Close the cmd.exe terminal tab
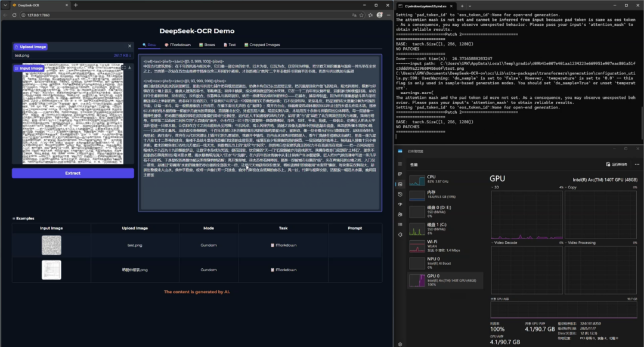This screenshot has width=644, height=347. pyautogui.click(x=451, y=6)
